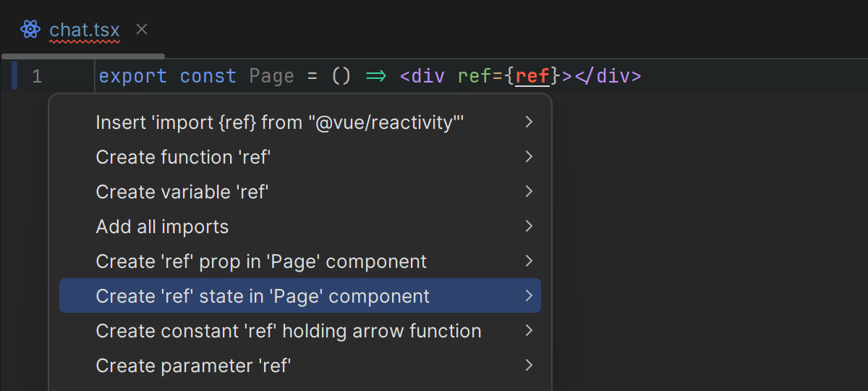
Task: Apply Add all imports quick fix
Action: click(x=162, y=227)
